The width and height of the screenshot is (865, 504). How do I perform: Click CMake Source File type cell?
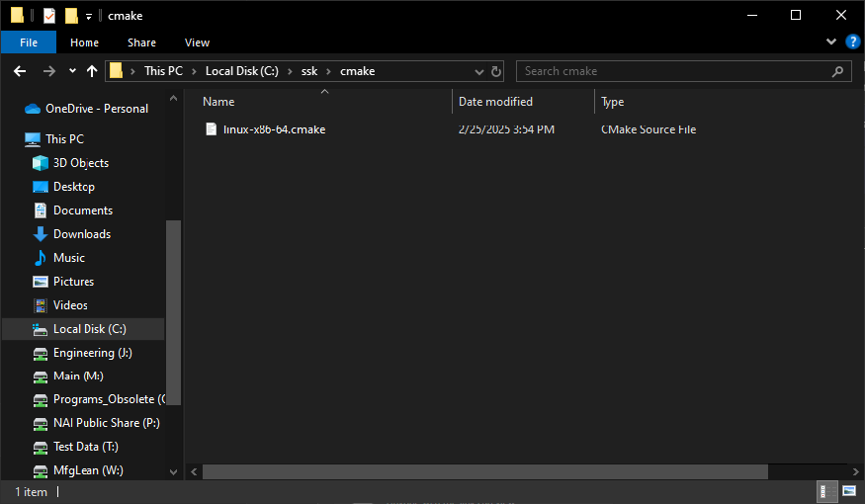pyautogui.click(x=649, y=129)
